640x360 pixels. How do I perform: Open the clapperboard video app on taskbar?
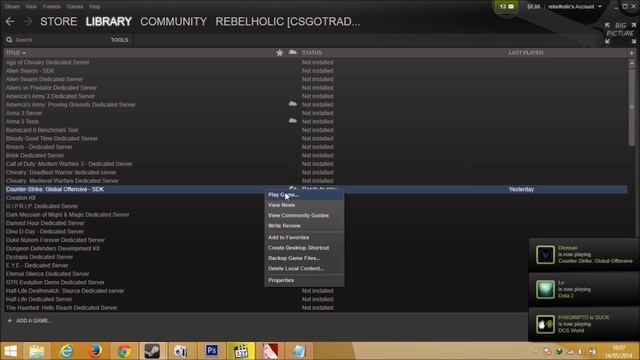[241, 351]
